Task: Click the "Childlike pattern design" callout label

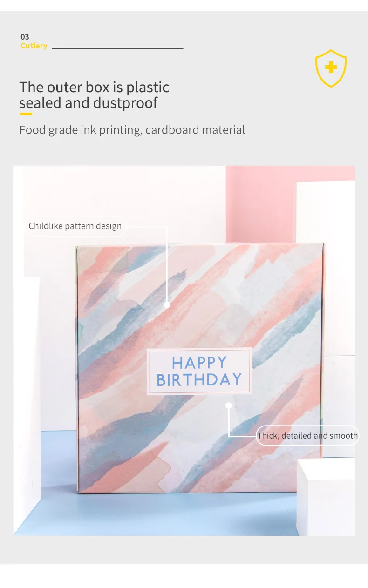Action: click(x=75, y=226)
